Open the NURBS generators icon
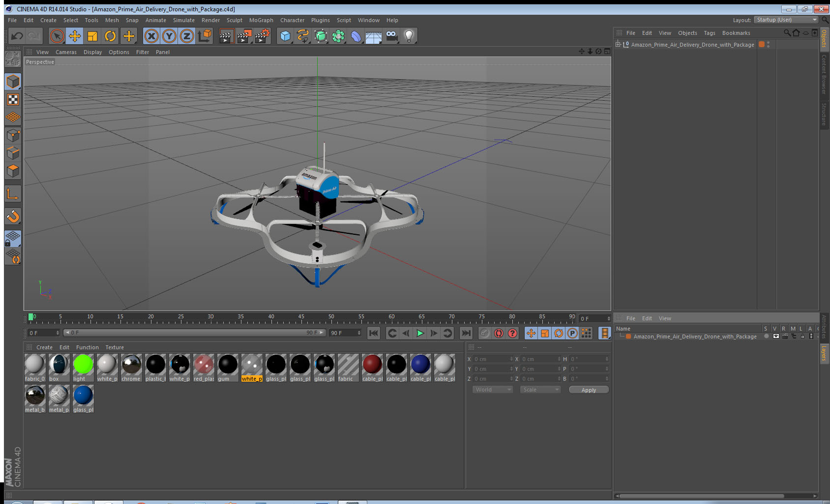 (x=321, y=36)
